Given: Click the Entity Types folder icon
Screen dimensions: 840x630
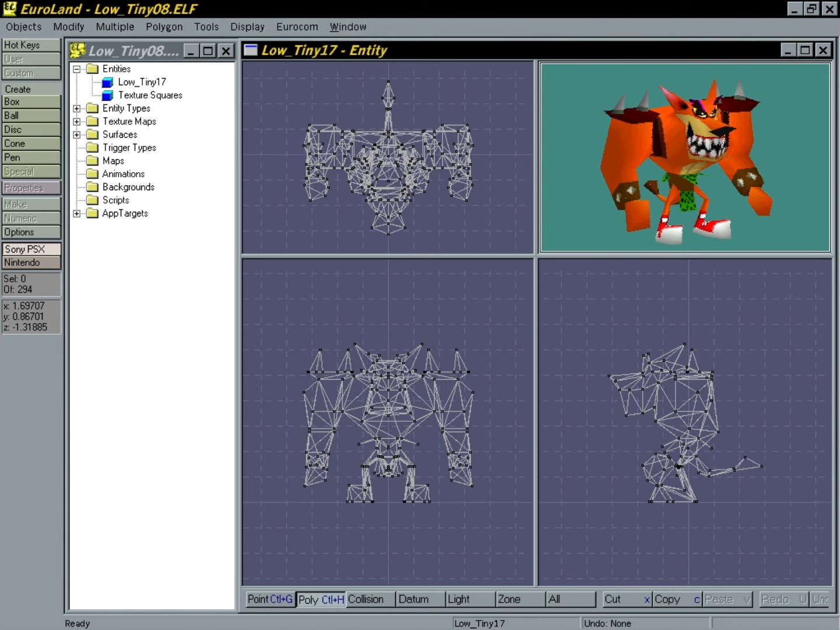Looking at the screenshot, I should [92, 108].
